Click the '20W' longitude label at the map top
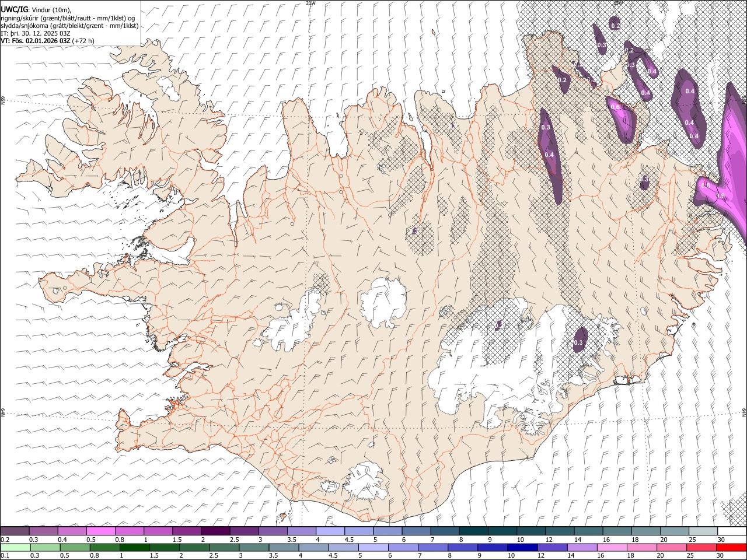The width and height of the screenshot is (747, 560). (310, 3)
